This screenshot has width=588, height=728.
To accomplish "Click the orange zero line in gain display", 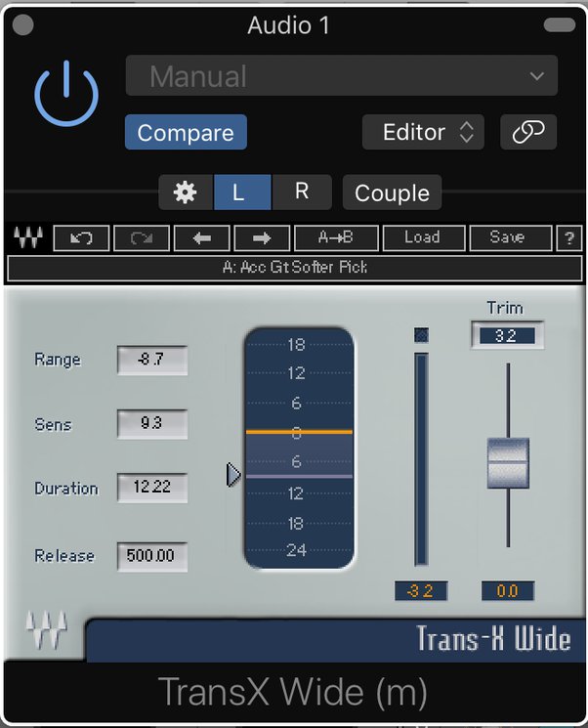I will [x=299, y=432].
